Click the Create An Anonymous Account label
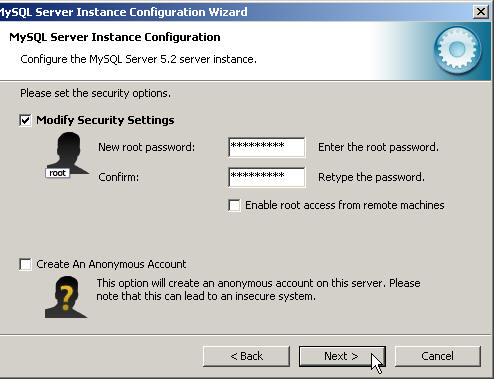This screenshot has width=494, height=379. coord(111,264)
